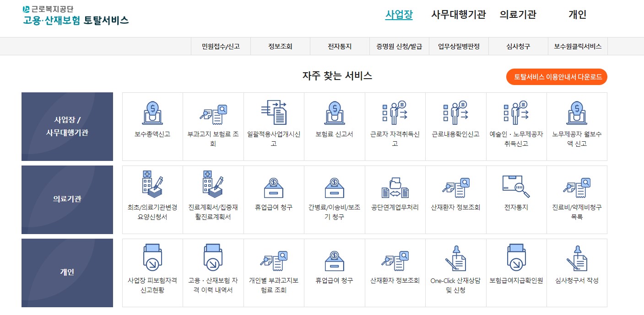Click the 휴업급여 청구 icon for 의료기관
Image resolution: width=644 pixels, height=315 pixels.
[274, 194]
